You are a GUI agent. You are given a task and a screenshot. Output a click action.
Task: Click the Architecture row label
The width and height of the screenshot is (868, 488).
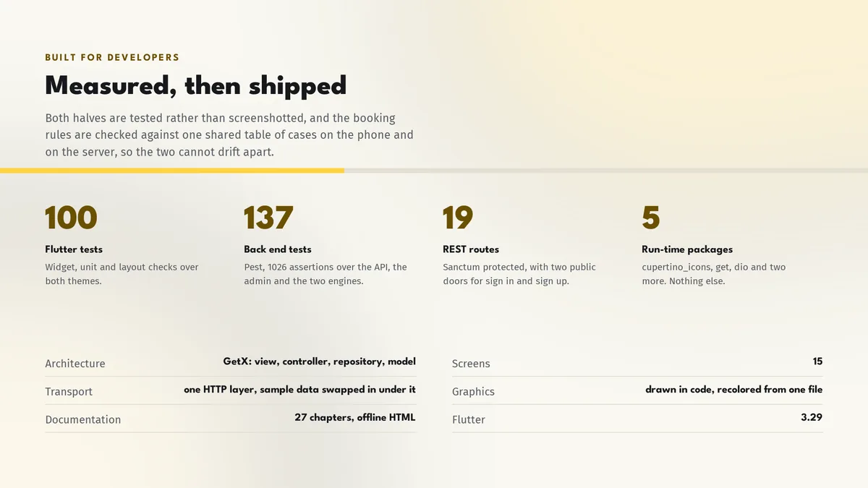pyautogui.click(x=75, y=364)
